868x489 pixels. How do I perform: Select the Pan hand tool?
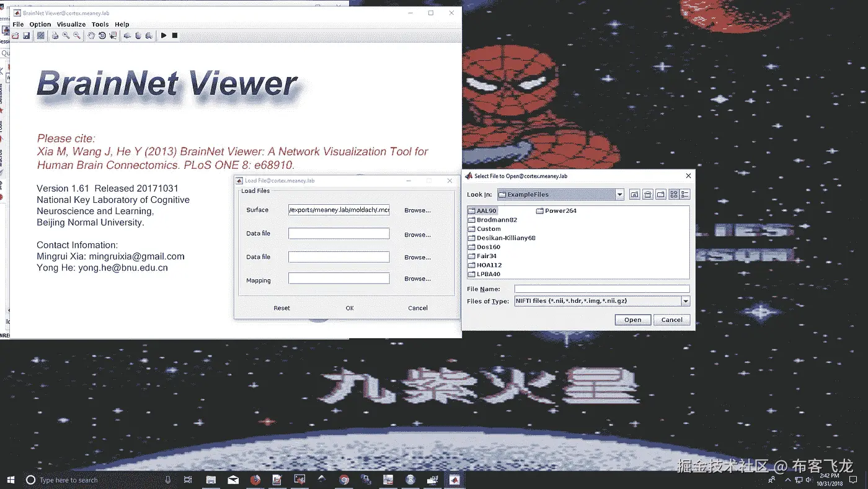[91, 36]
